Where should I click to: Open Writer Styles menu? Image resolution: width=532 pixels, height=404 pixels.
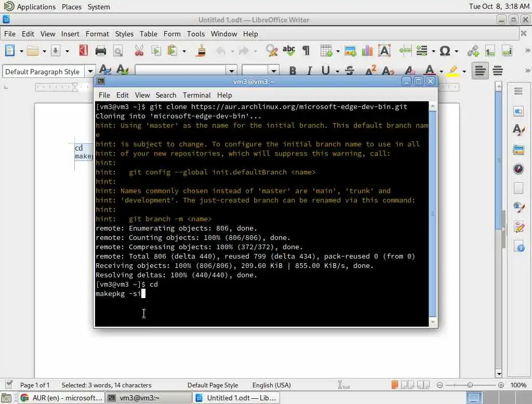124,34
